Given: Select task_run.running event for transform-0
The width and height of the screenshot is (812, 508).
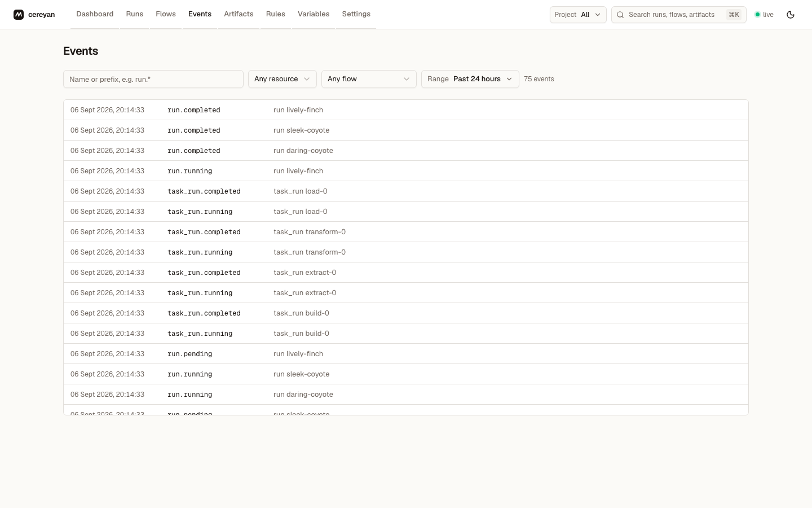Looking at the screenshot, I should pos(406,252).
